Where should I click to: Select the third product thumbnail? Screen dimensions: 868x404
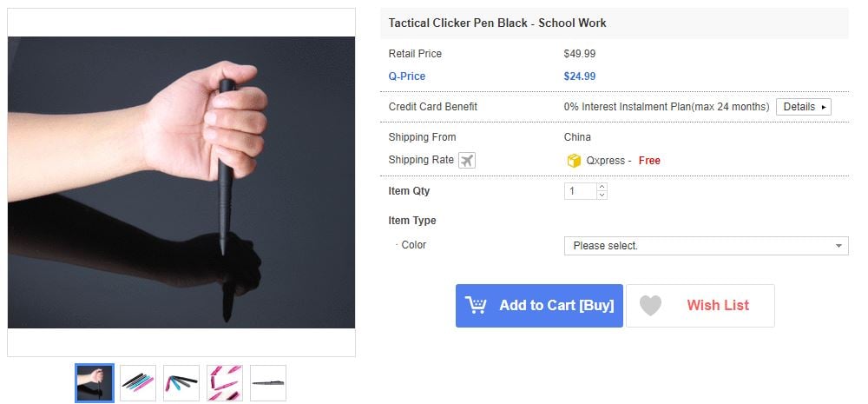click(x=181, y=382)
